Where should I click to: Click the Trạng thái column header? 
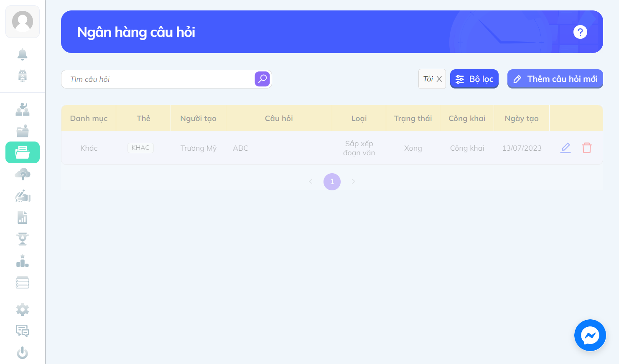point(413,118)
